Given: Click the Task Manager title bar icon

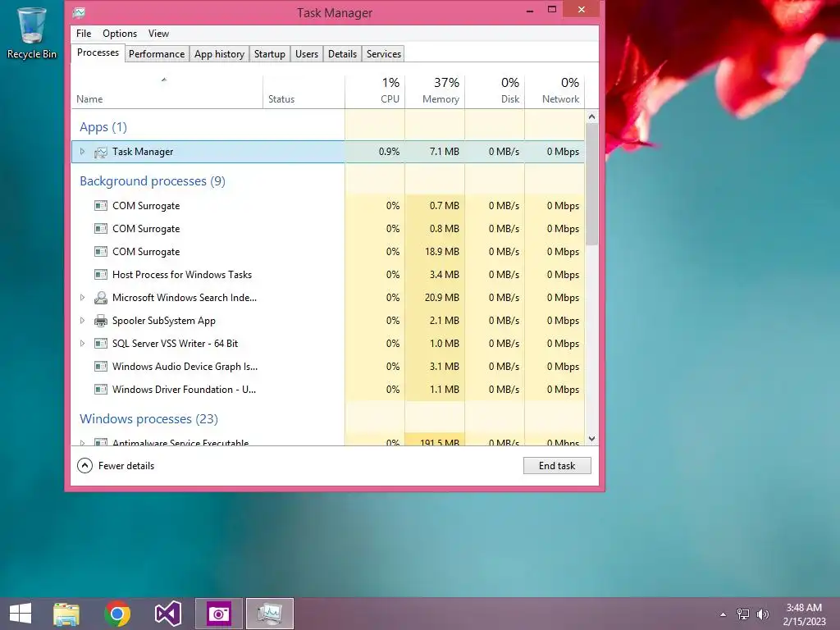Looking at the screenshot, I should pyautogui.click(x=80, y=12).
